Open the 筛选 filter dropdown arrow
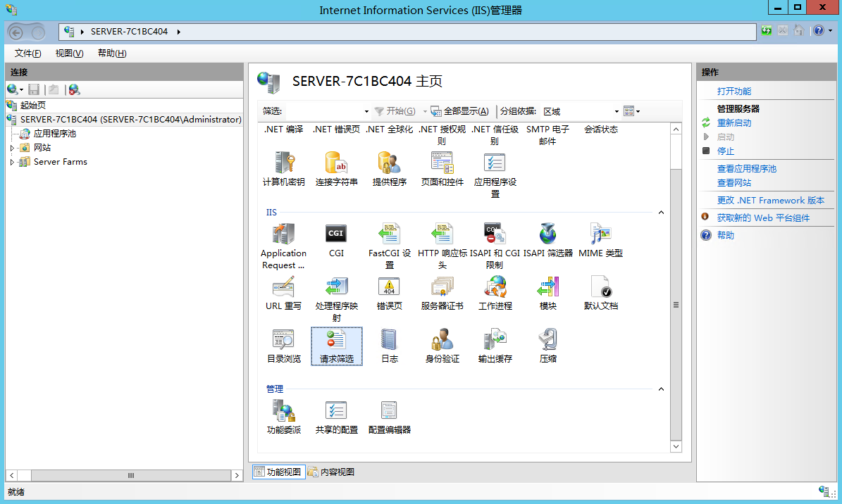This screenshot has height=504, width=842. pyautogui.click(x=366, y=112)
